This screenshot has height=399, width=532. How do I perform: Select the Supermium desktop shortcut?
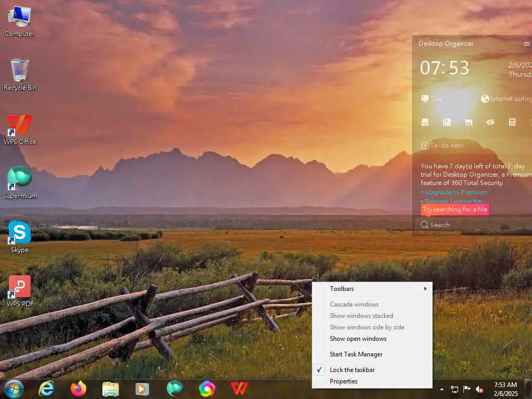[20, 182]
